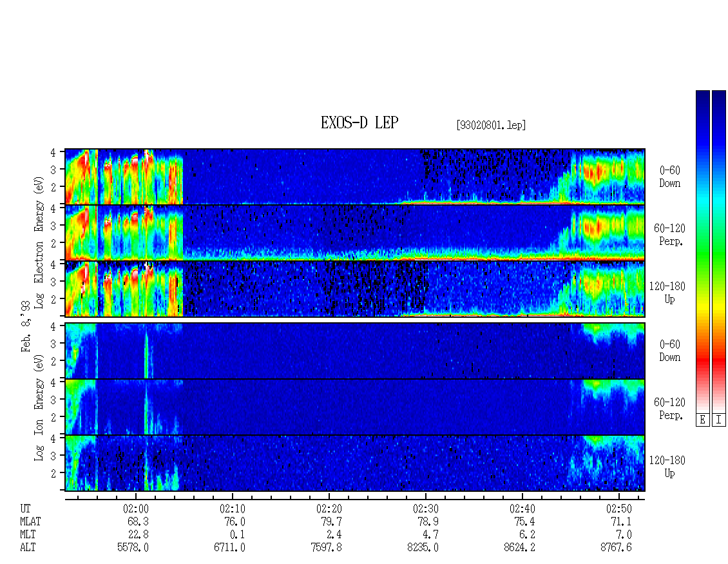
Task: Click the electron 60-120 Perp. spectrogram panel
Action: (355, 233)
